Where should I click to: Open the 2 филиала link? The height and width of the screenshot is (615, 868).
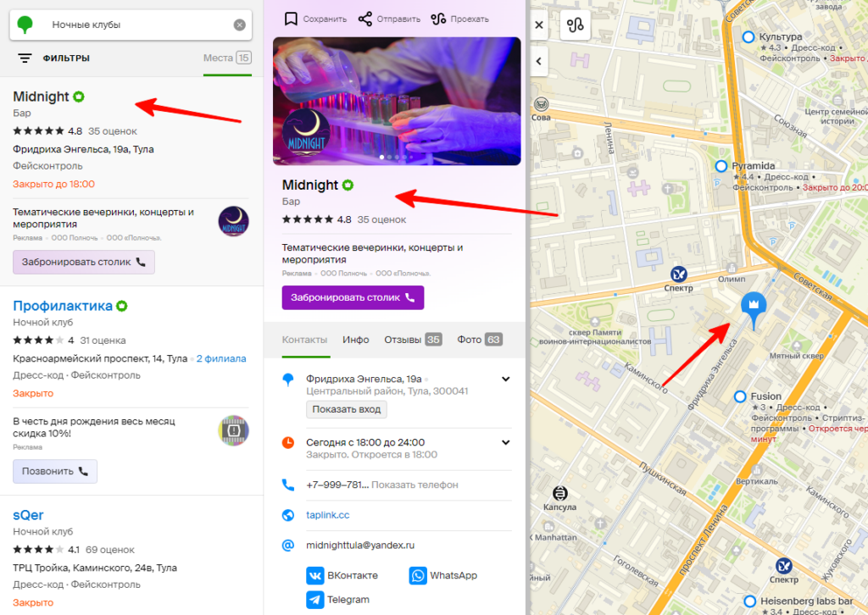pyautogui.click(x=221, y=359)
